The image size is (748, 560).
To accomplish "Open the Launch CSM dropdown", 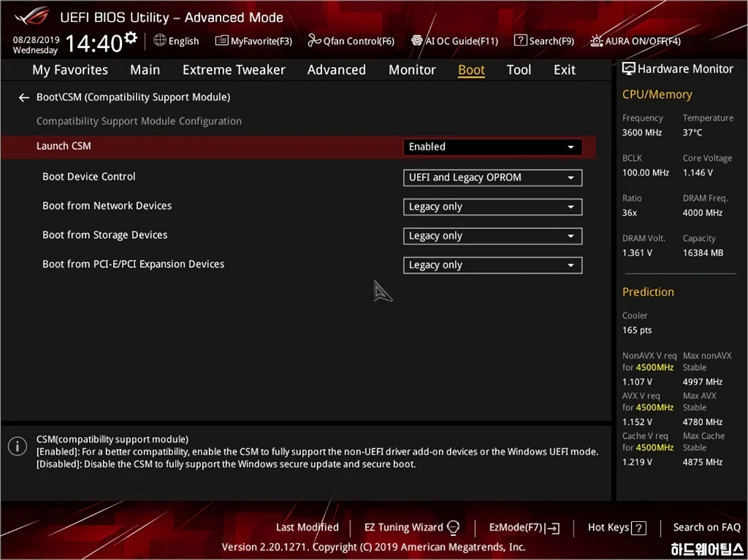I will click(492, 147).
